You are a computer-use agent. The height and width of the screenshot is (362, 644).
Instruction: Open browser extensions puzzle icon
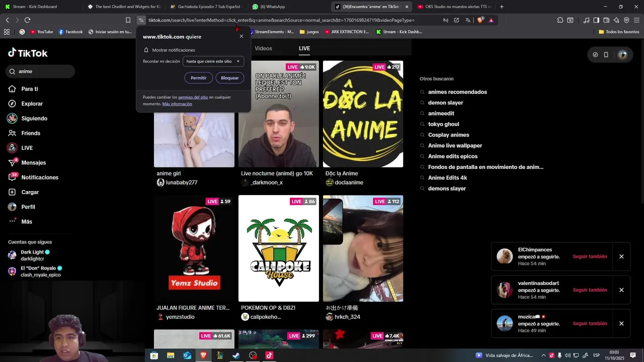point(560,20)
